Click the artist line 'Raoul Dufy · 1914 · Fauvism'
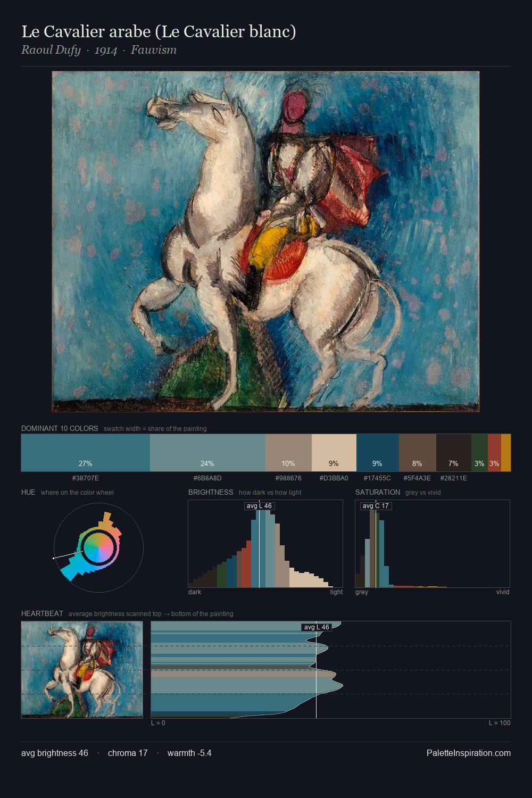Viewport: 532px width, 798px height. 99,50
